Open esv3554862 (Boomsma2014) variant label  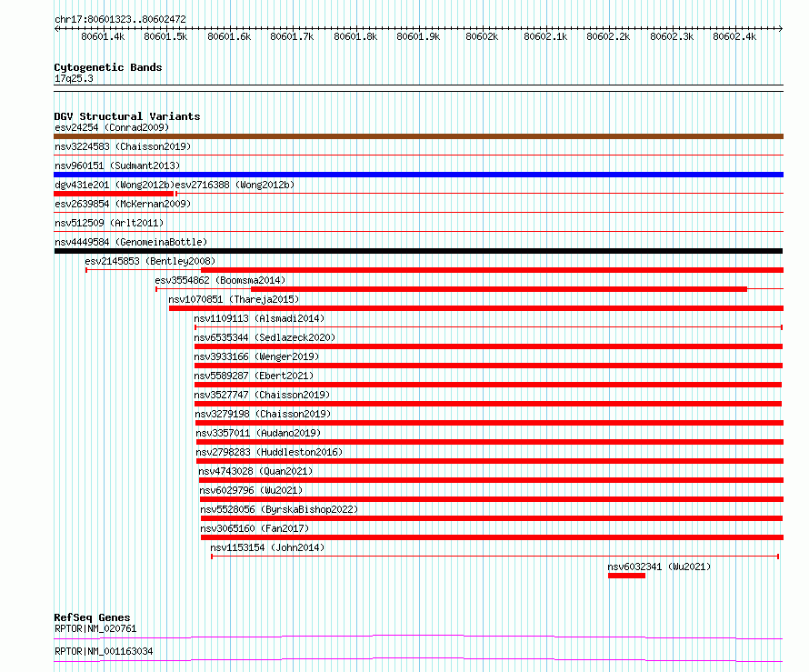[220, 280]
